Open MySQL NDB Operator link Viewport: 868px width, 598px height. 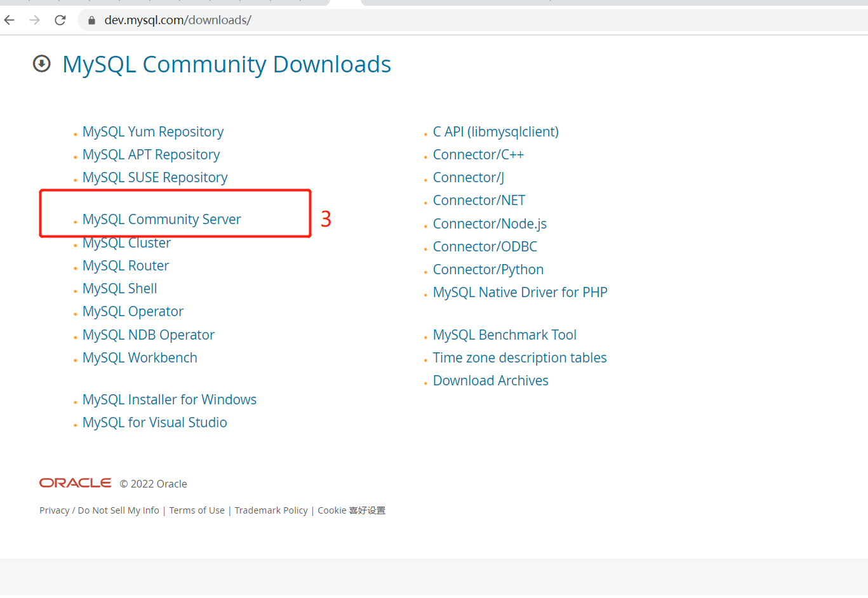click(x=149, y=335)
